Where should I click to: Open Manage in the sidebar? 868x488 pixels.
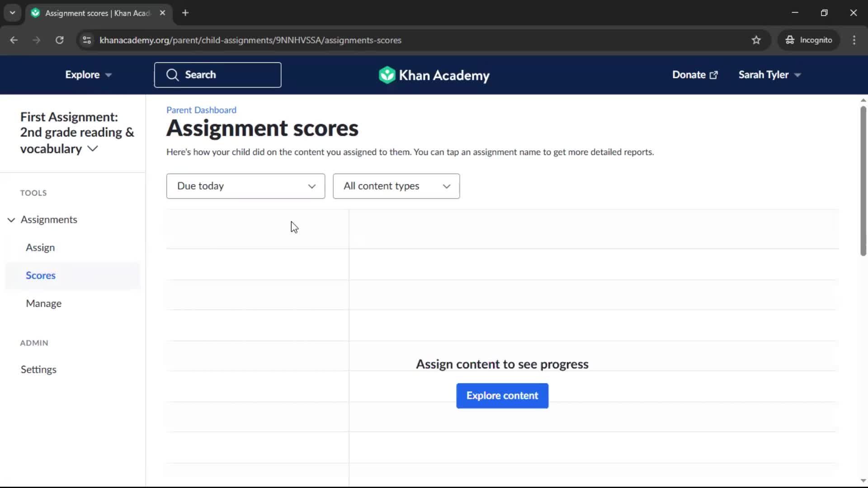pyautogui.click(x=43, y=304)
